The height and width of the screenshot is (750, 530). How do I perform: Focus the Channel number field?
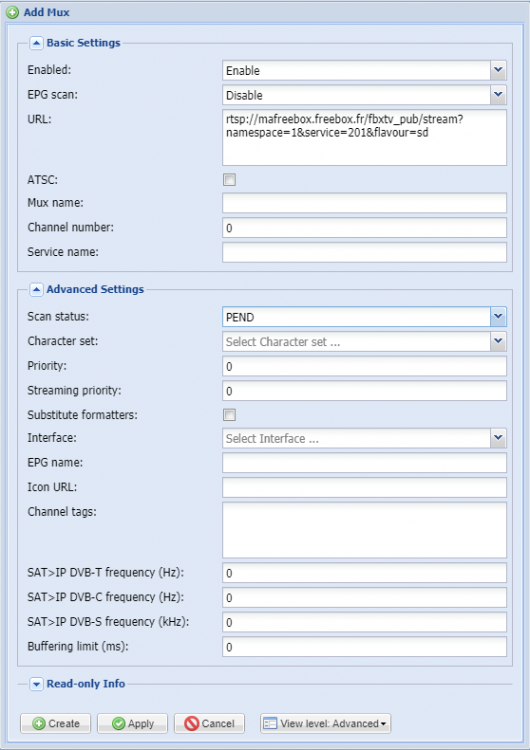pyautogui.click(x=364, y=228)
